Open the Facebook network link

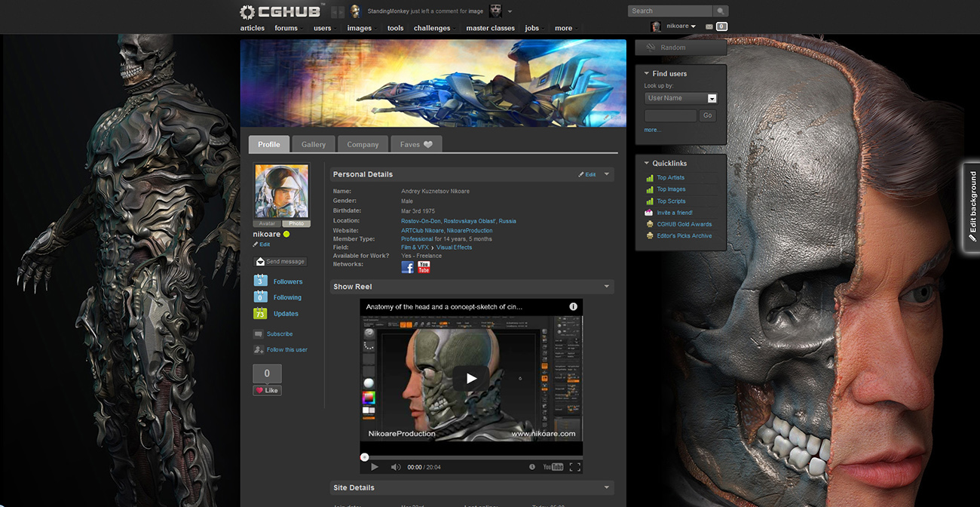tap(408, 267)
